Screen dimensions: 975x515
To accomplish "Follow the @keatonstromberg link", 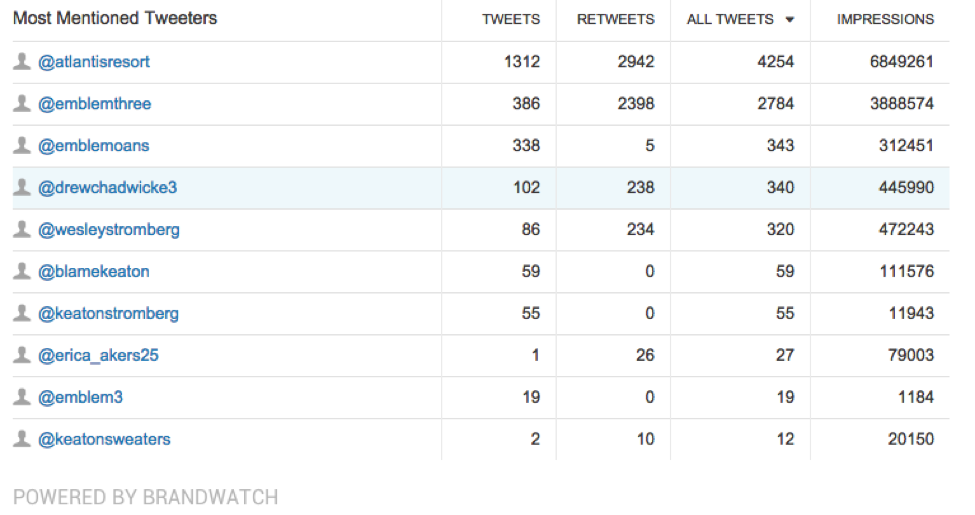I will point(109,314).
